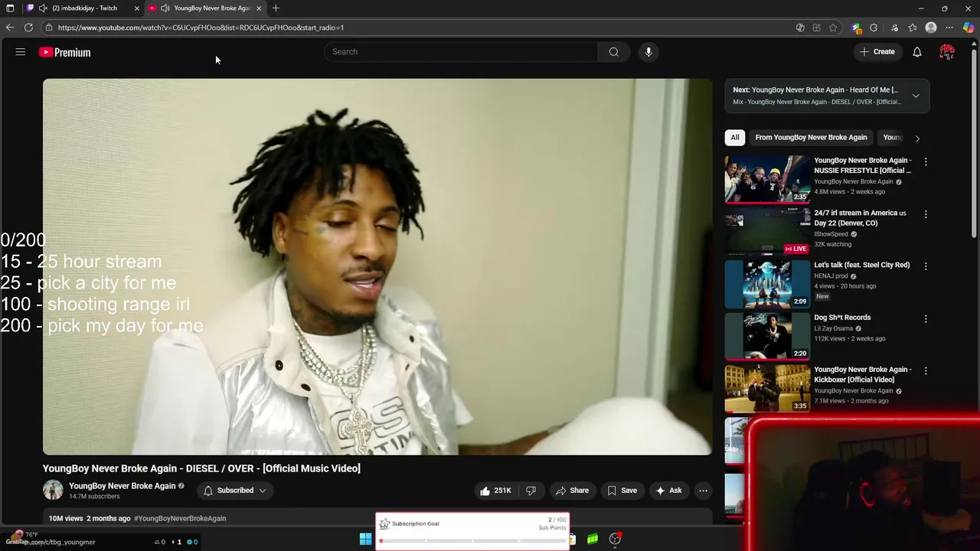This screenshot has width=980, height=551.
Task: Open the subscription options chevron
Action: [262, 491]
